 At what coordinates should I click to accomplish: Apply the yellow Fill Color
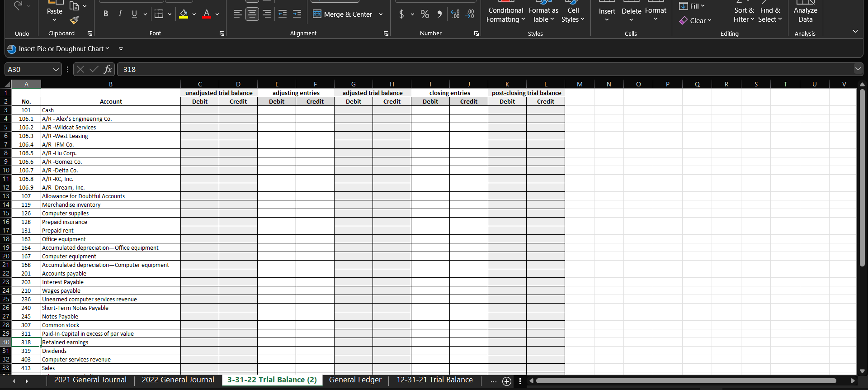(184, 14)
